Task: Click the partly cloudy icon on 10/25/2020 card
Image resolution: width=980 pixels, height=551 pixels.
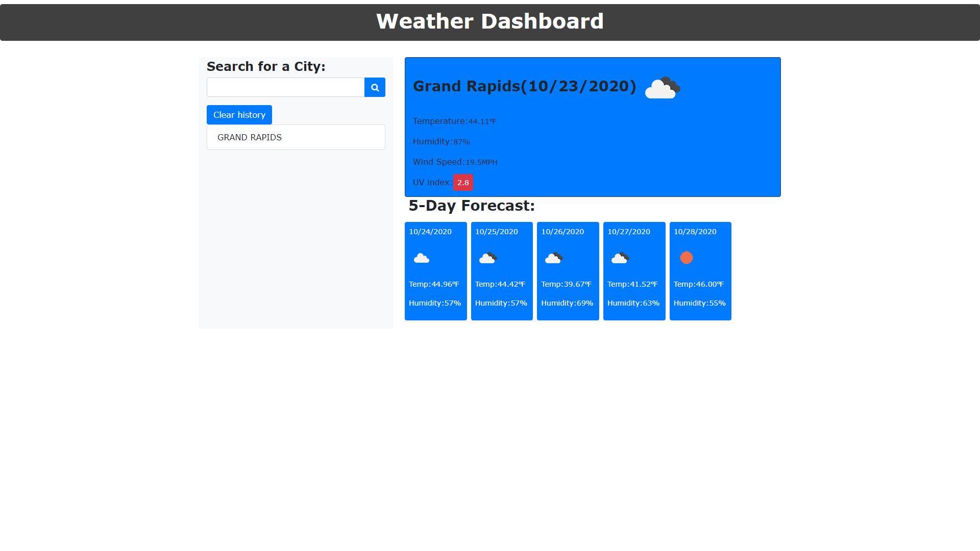Action: pyautogui.click(x=487, y=258)
